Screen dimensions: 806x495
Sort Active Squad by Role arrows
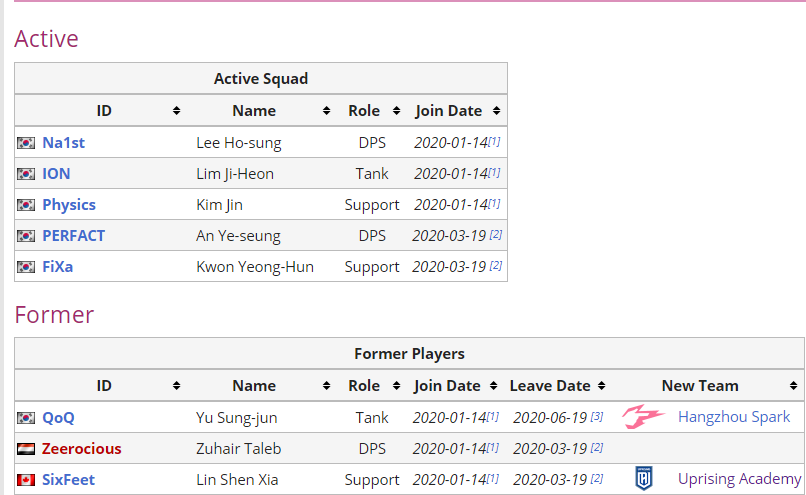coord(396,111)
